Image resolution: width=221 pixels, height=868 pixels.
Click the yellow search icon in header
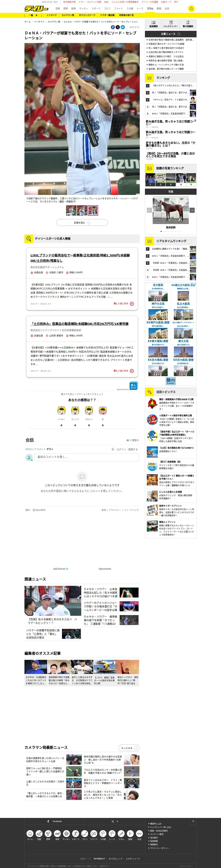click(x=191, y=8)
